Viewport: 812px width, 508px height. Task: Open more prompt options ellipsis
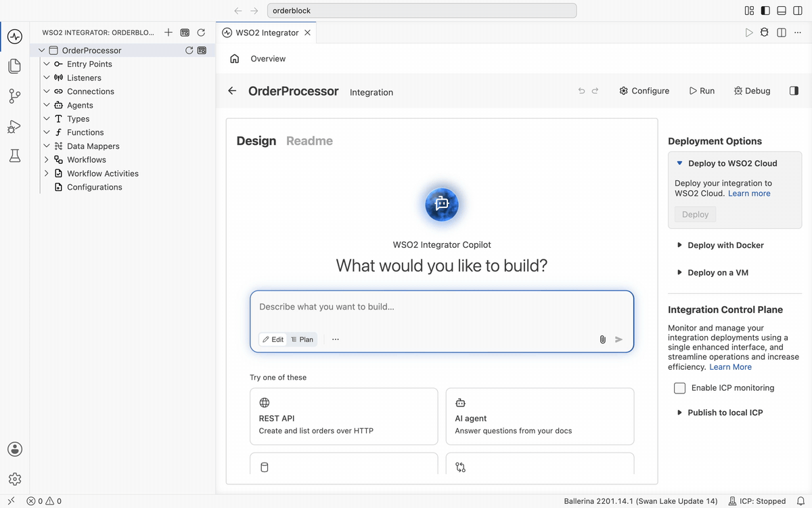coord(336,339)
